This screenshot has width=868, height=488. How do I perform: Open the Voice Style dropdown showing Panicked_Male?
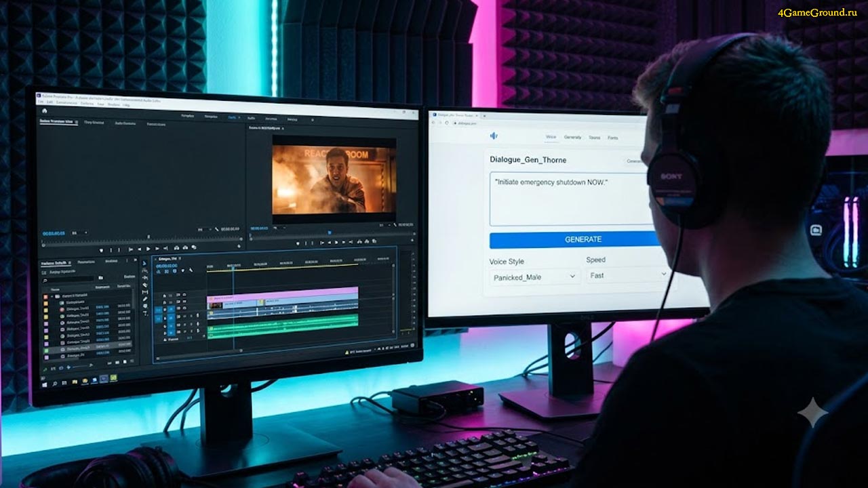(534, 277)
